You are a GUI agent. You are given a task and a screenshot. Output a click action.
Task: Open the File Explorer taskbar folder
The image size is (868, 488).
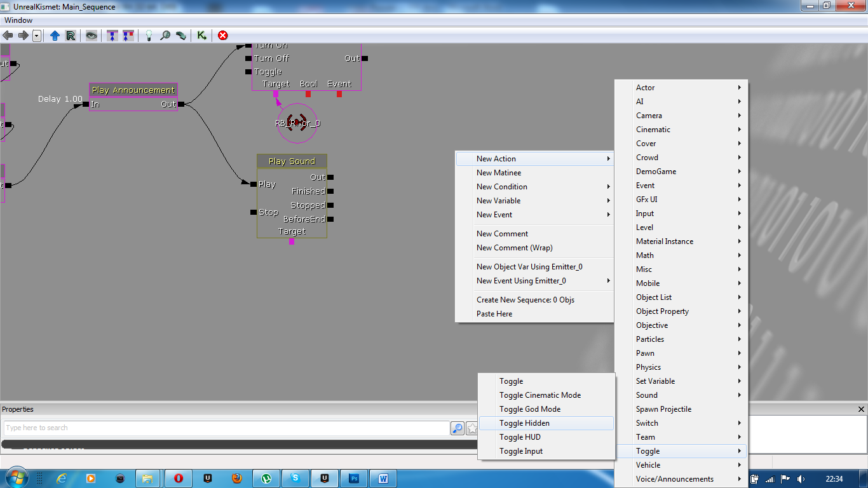click(147, 478)
